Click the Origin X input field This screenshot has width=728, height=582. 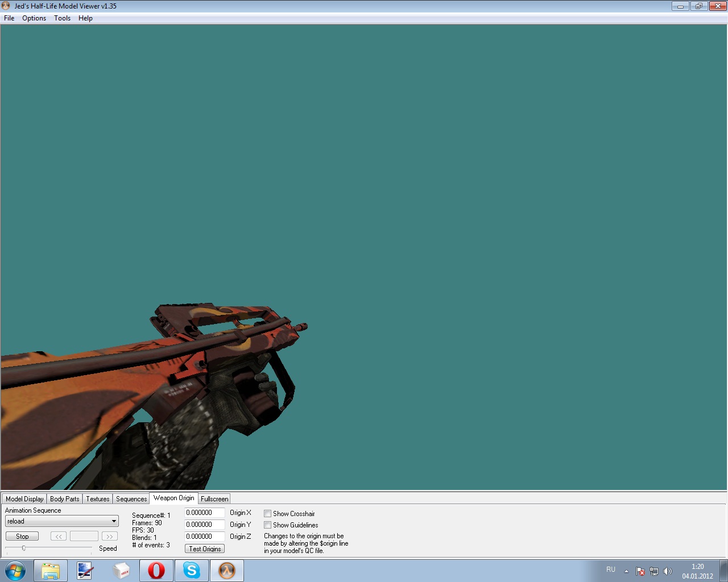click(x=204, y=513)
